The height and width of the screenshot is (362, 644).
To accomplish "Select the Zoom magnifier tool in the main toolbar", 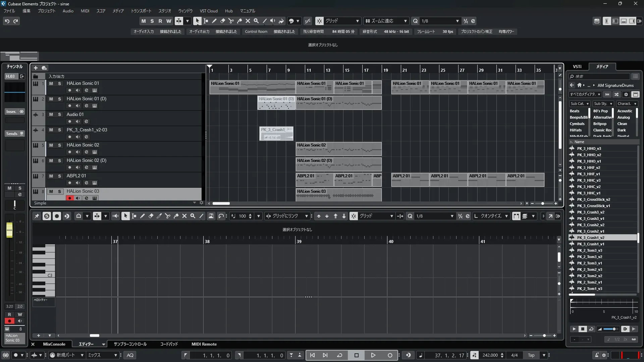I will tap(256, 21).
